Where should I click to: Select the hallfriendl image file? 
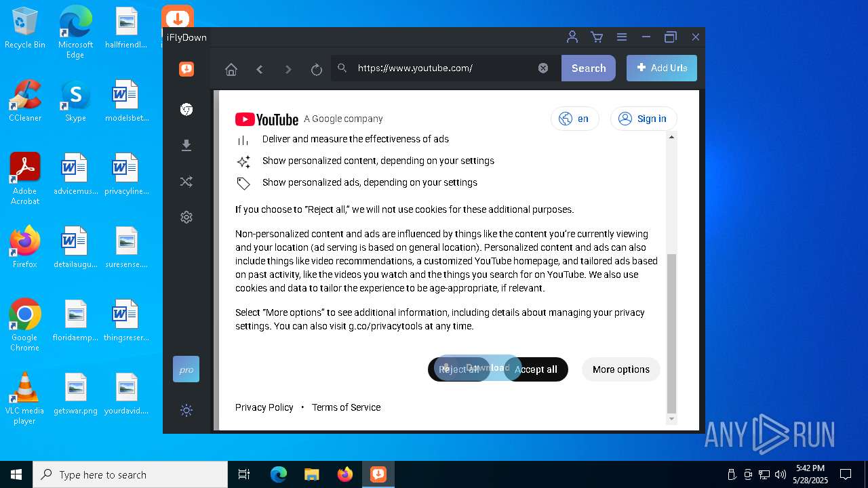126,28
